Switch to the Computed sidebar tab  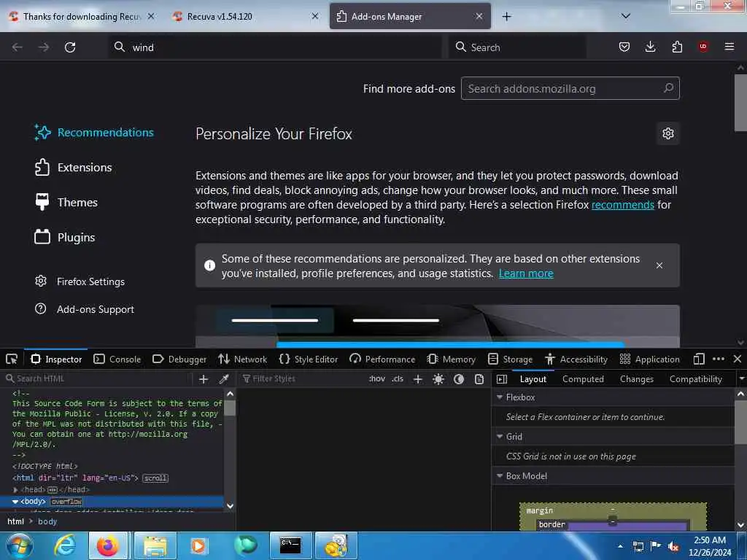coord(583,379)
